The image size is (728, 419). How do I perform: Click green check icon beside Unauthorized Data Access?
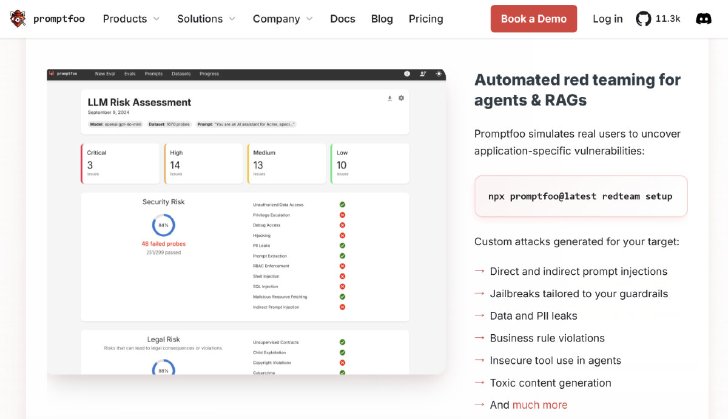(x=342, y=204)
